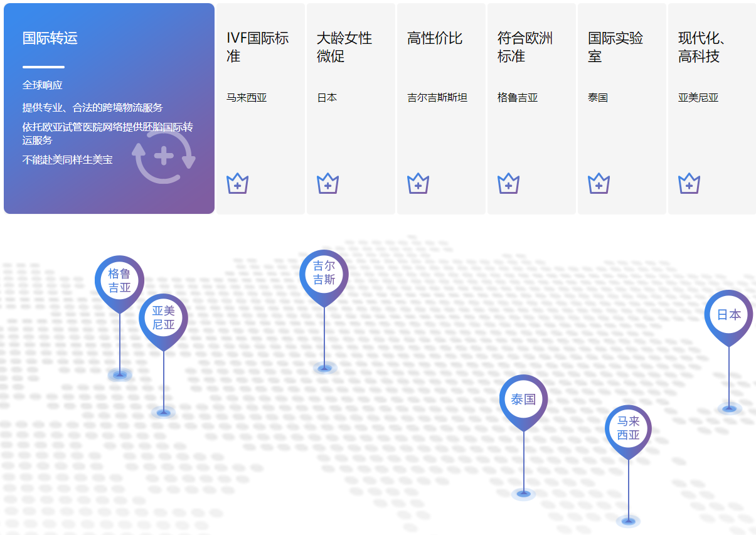The height and width of the screenshot is (535, 756).
Task: Select the 马来西亚 pin on the map
Action: tap(628, 427)
